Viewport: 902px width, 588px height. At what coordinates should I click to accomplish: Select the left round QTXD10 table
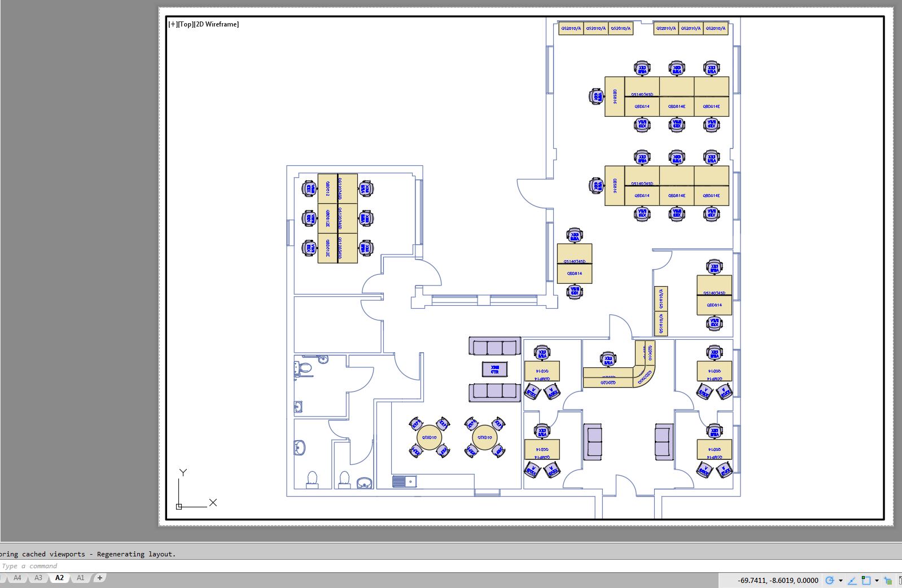429,437
